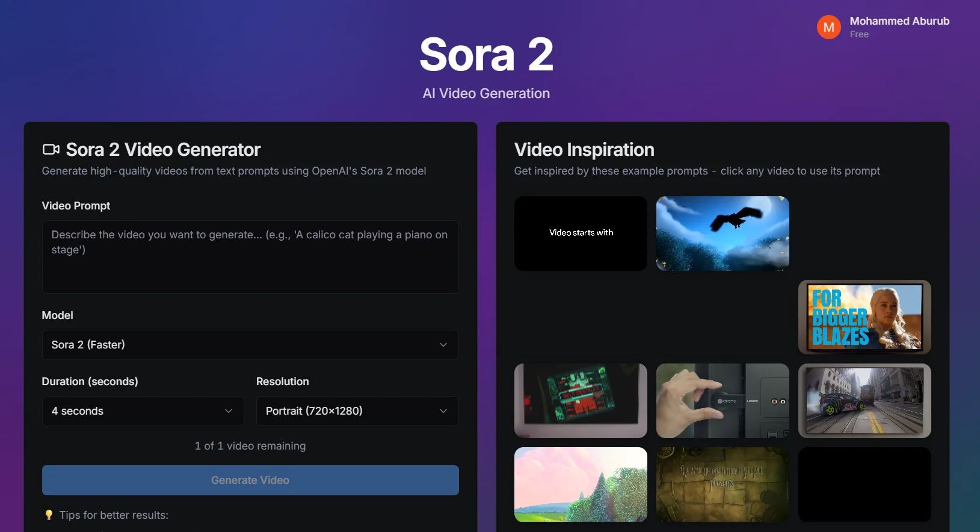Image resolution: width=980 pixels, height=532 pixels.
Task: Click the video camera icon beside the generator title
Action: [51, 149]
